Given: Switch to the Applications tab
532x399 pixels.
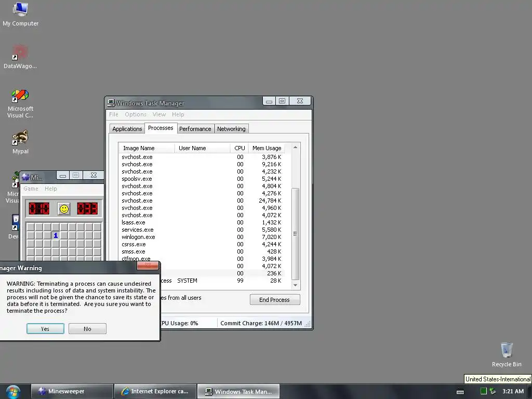Looking at the screenshot, I should point(127,129).
